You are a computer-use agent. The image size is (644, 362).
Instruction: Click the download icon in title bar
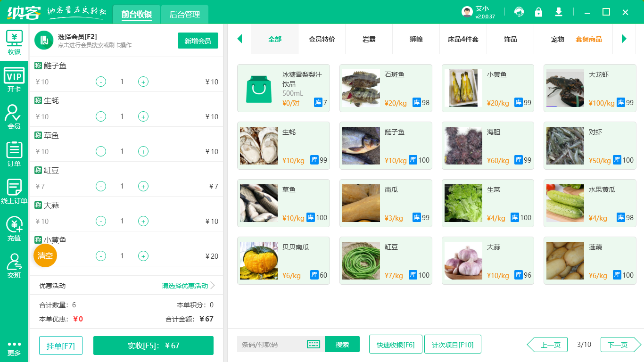558,12
